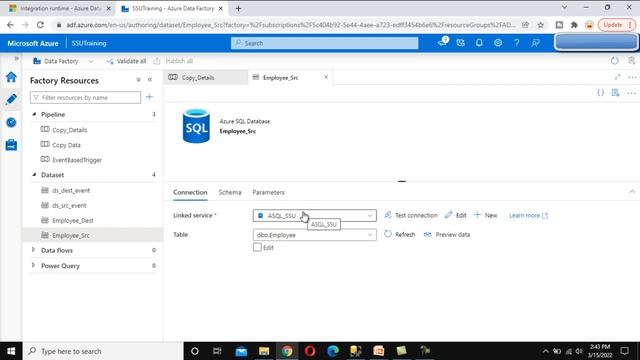Open the dataset more options ellipsis
Image resolution: width=640 pixels, height=360 pixels.
631,93
